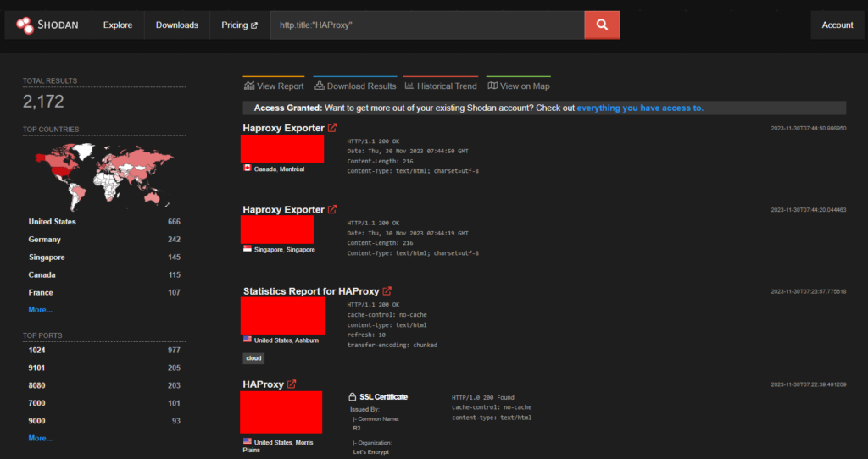
Task: Filter by port 9000
Action: pyautogui.click(x=36, y=421)
